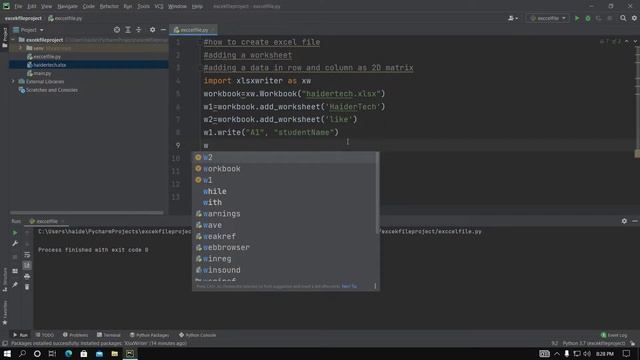Screen dimensions: 640x360
Task: Open the Help menu
Action: (197, 7)
